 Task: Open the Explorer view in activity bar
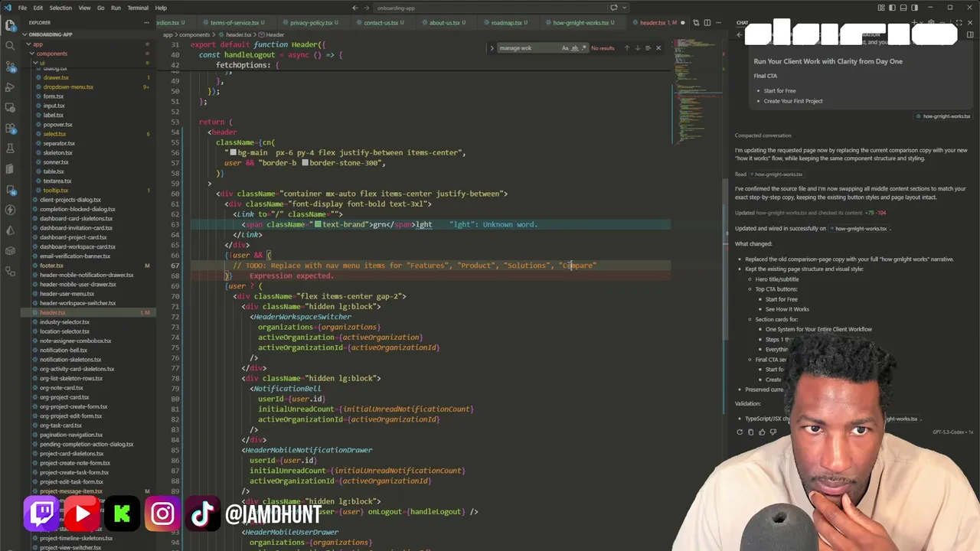10,24
